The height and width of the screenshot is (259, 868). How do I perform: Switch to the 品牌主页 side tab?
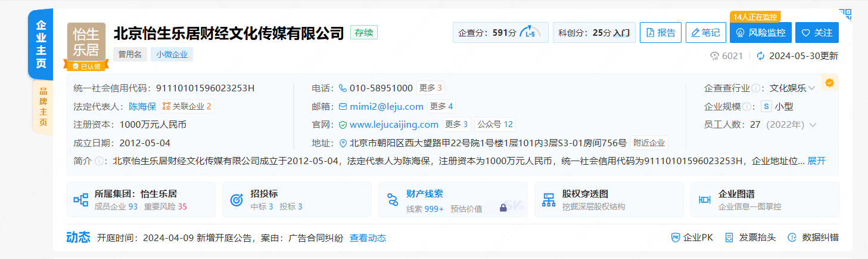43,107
